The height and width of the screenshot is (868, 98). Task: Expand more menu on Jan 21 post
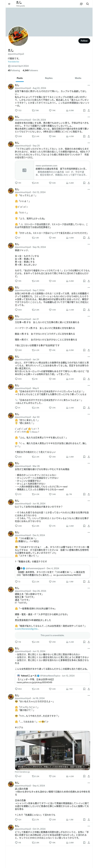(89, 316)
